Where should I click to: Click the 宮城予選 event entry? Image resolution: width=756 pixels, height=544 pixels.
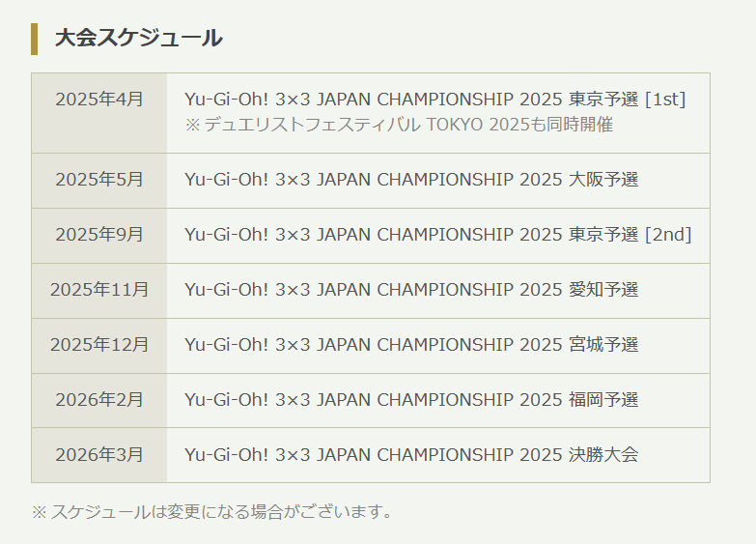coord(411,345)
